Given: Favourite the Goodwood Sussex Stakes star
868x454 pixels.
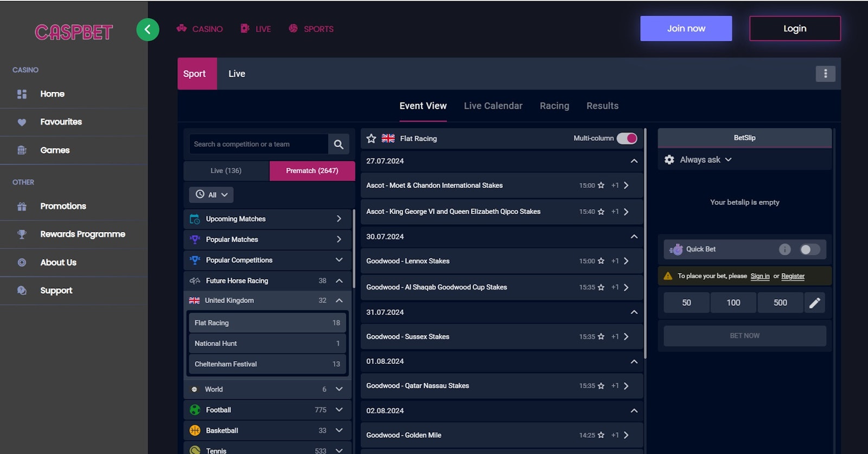Looking at the screenshot, I should 601,337.
